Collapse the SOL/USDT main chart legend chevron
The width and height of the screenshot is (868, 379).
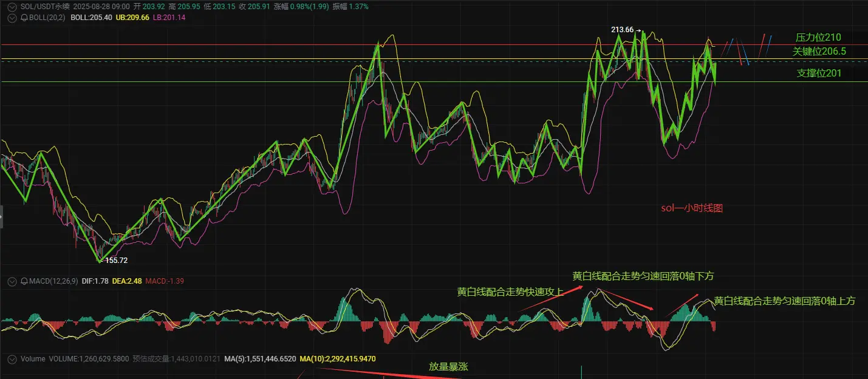[12, 6]
